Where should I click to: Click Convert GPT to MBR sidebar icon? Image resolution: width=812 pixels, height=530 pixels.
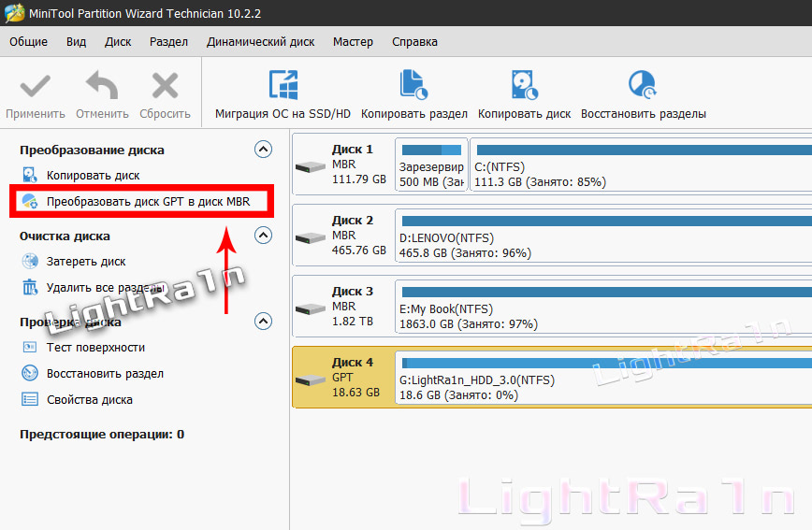click(30, 201)
